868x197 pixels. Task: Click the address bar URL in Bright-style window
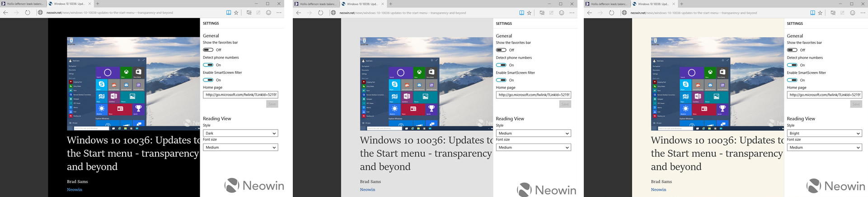pyautogui.click(x=694, y=13)
